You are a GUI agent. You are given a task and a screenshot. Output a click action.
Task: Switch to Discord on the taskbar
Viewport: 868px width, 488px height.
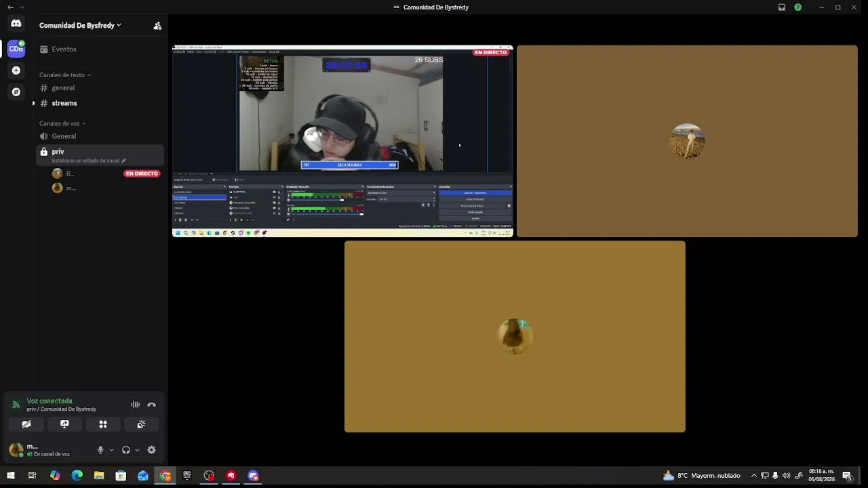(x=253, y=476)
